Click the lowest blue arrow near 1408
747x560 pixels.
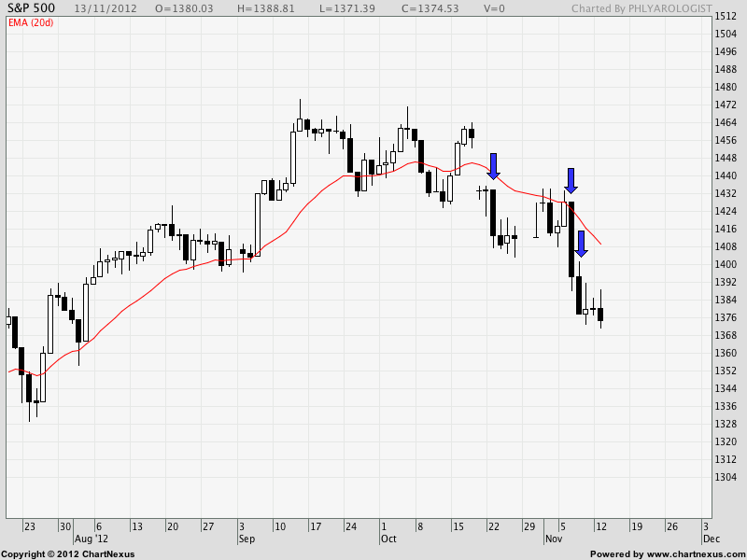581,243
